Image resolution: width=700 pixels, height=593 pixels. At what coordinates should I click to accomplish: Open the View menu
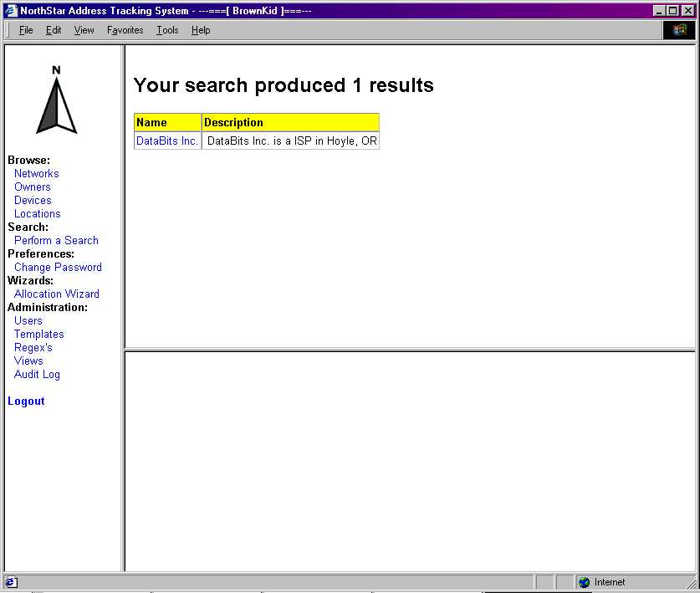(84, 30)
